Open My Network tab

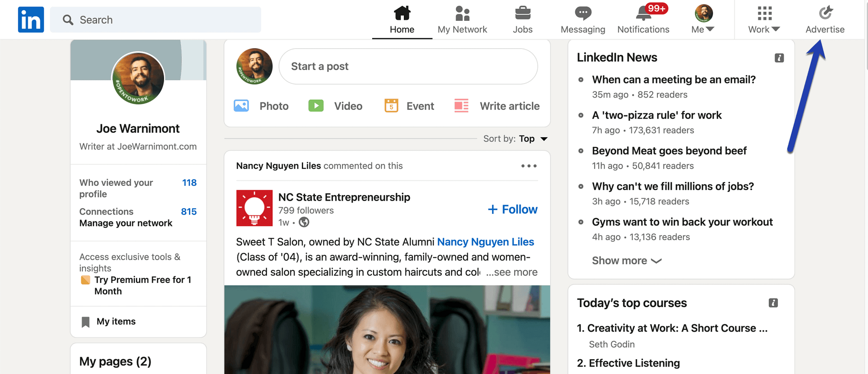tap(462, 20)
